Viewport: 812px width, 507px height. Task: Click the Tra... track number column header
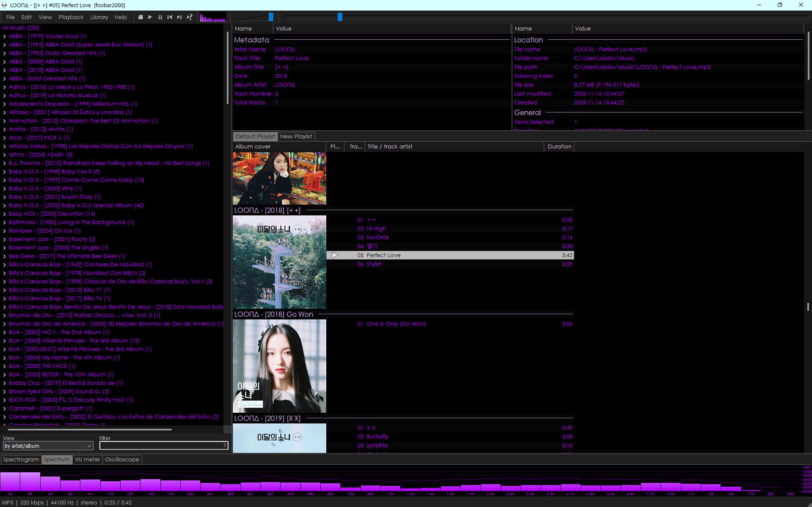point(355,147)
